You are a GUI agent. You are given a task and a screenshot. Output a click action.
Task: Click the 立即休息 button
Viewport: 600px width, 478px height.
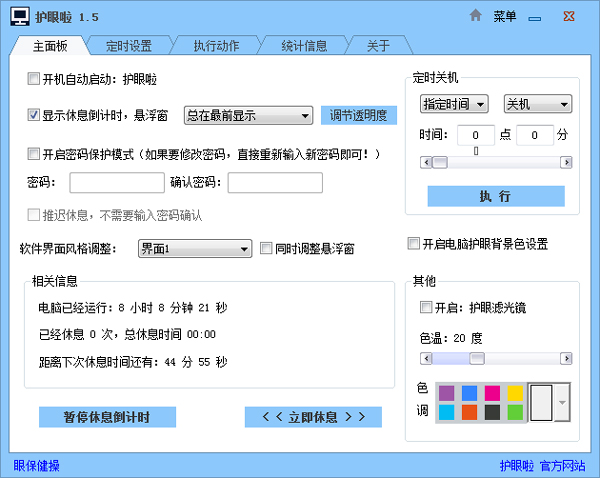coord(313,417)
